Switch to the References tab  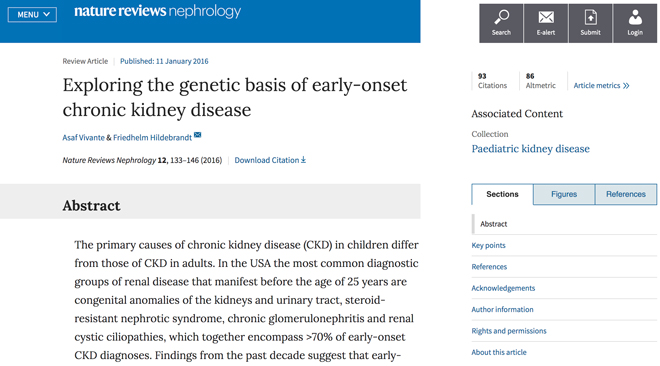point(626,194)
